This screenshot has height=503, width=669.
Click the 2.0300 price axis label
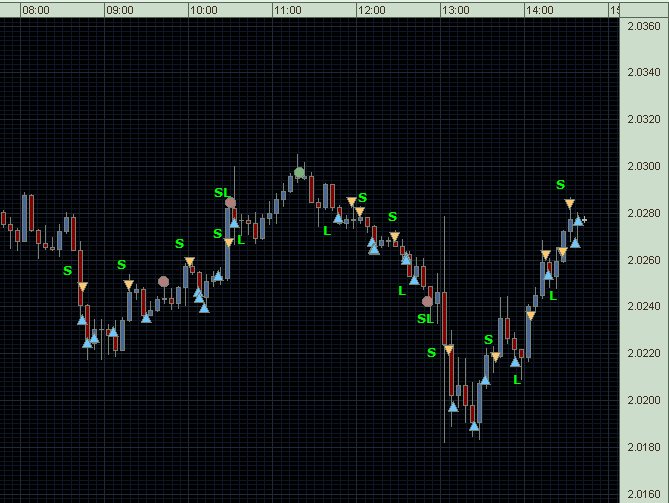tap(644, 166)
